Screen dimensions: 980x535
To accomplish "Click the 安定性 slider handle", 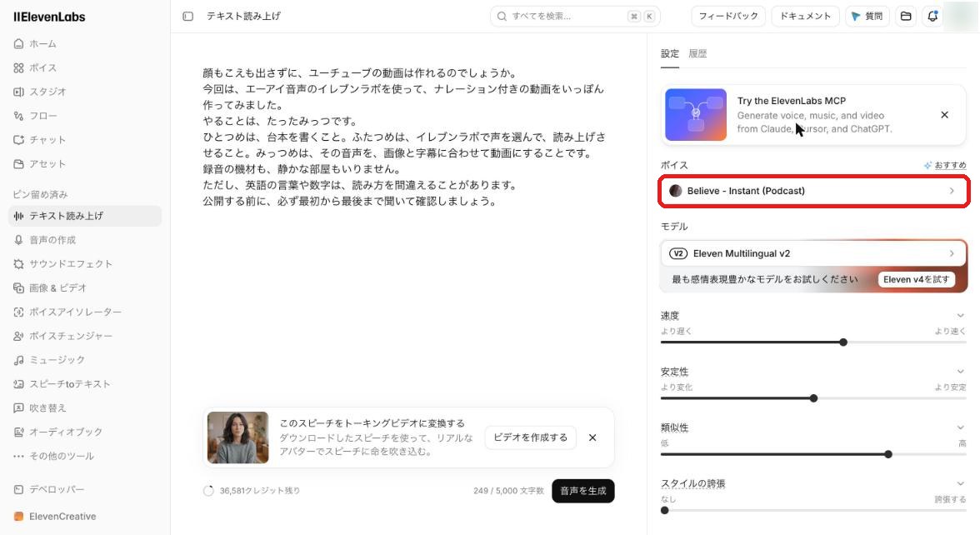I will [813, 398].
